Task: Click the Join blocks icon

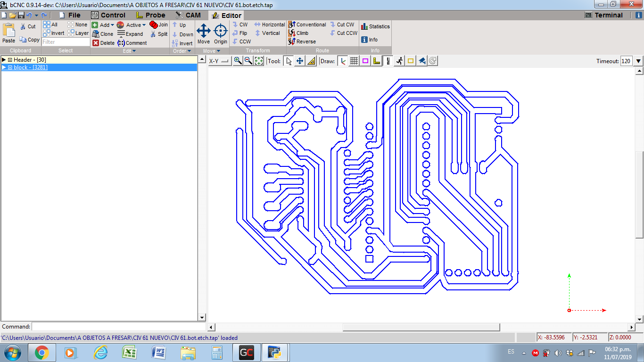Action: (158, 25)
